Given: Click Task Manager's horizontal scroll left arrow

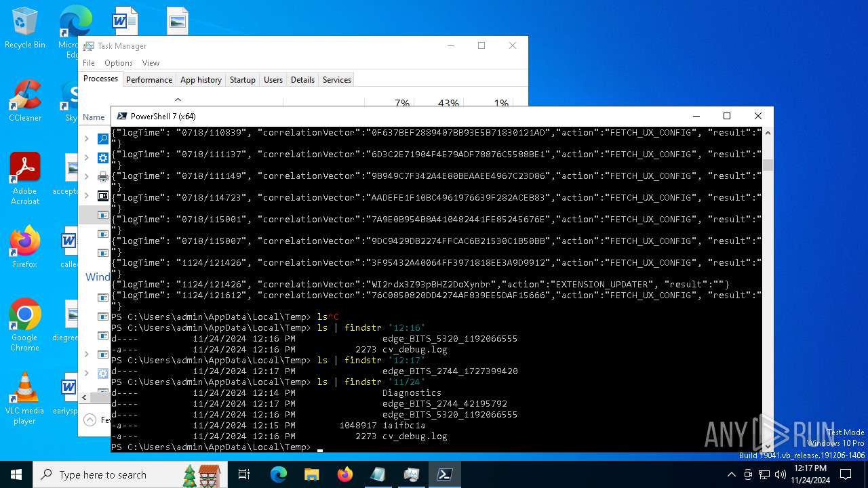Looking at the screenshot, I should point(84,397).
